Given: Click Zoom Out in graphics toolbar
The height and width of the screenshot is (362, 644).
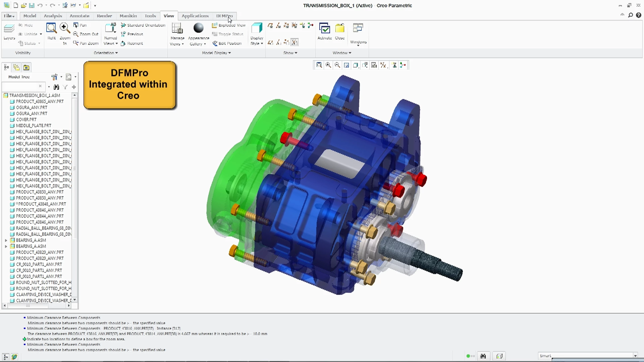Looking at the screenshot, I should tap(337, 65).
